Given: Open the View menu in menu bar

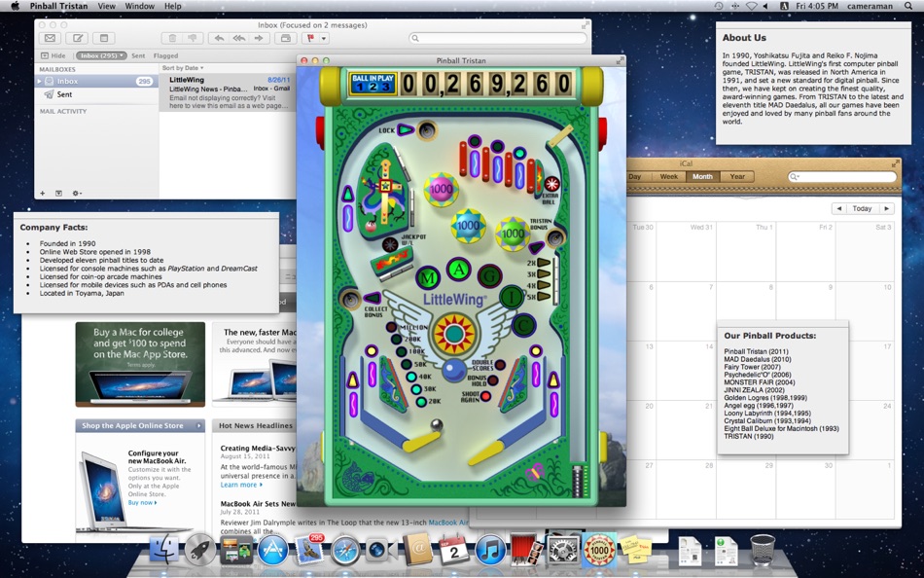Looking at the screenshot, I should point(107,6).
